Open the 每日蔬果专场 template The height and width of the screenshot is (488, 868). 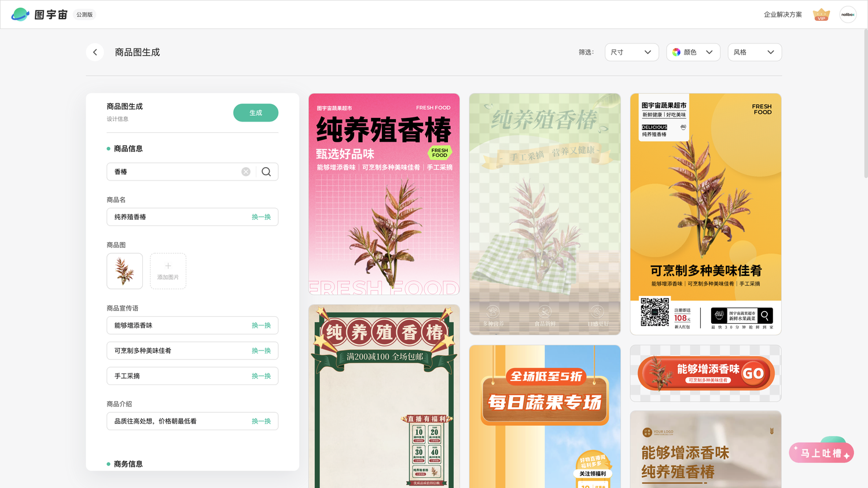click(545, 417)
